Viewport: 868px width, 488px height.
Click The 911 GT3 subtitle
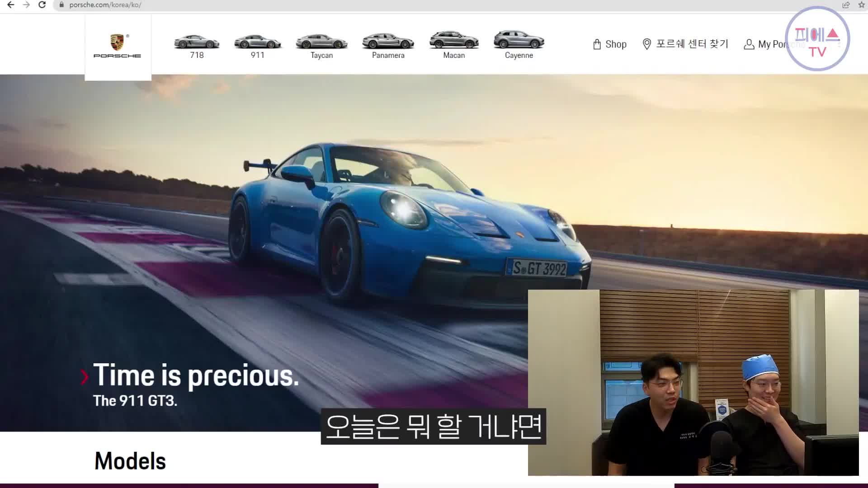(135, 401)
